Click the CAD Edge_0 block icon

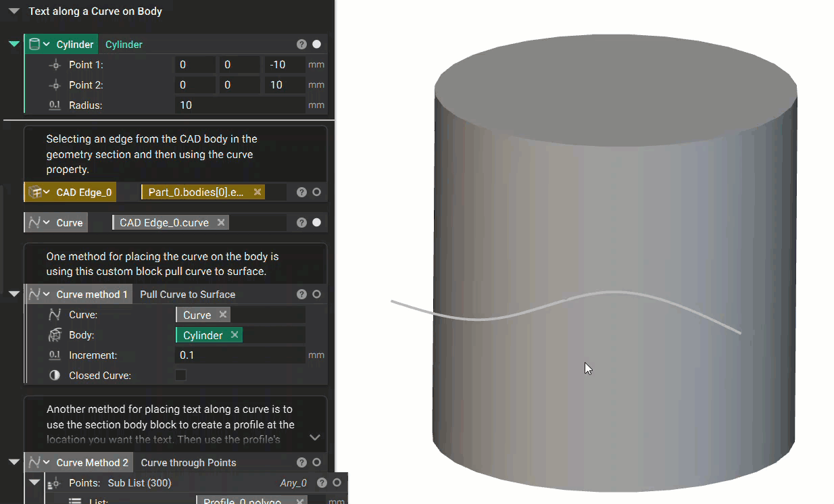click(34, 192)
